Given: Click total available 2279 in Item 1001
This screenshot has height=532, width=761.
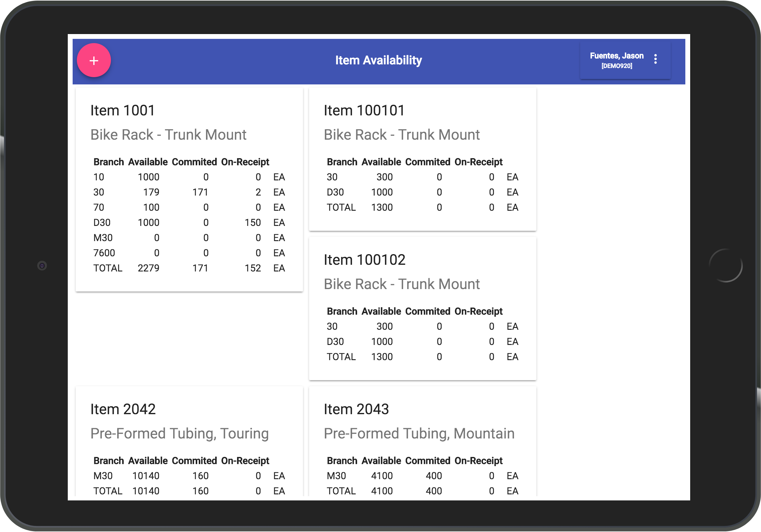Looking at the screenshot, I should pyautogui.click(x=149, y=268).
